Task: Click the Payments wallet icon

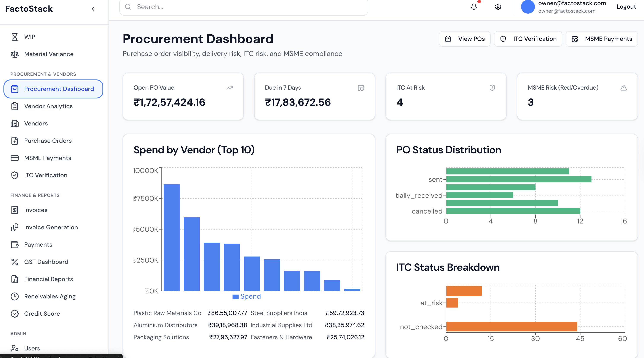Action: (x=15, y=244)
